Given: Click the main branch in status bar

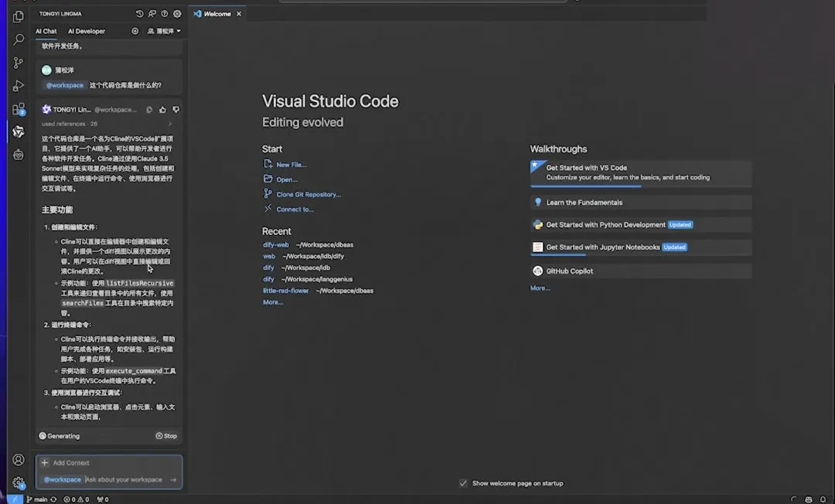Looking at the screenshot, I should tap(37, 499).
